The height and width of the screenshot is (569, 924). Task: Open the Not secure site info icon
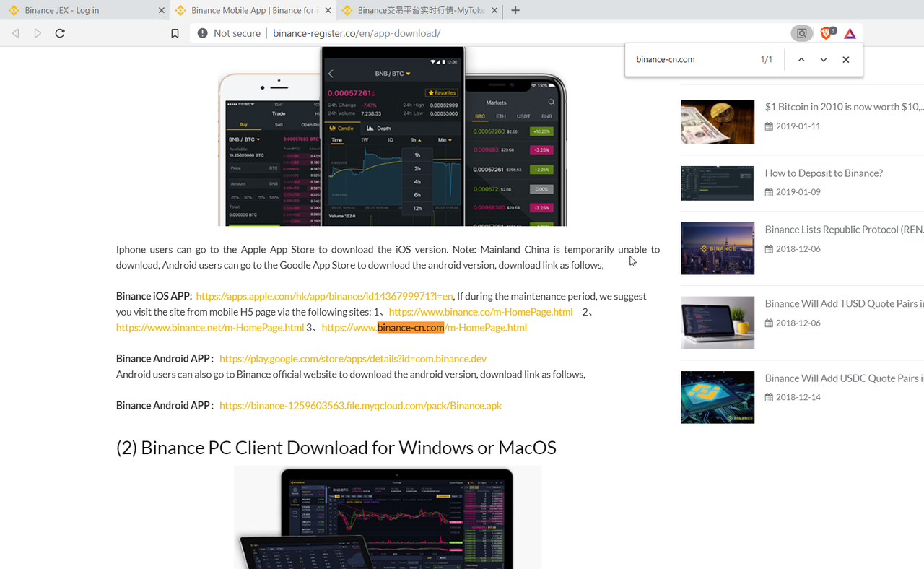[x=202, y=33]
